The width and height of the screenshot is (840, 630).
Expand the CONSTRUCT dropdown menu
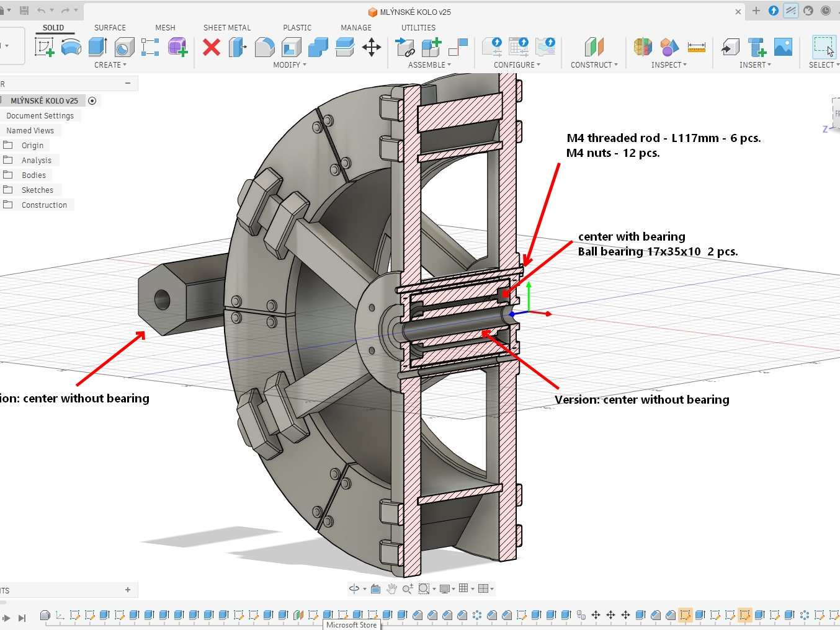594,64
